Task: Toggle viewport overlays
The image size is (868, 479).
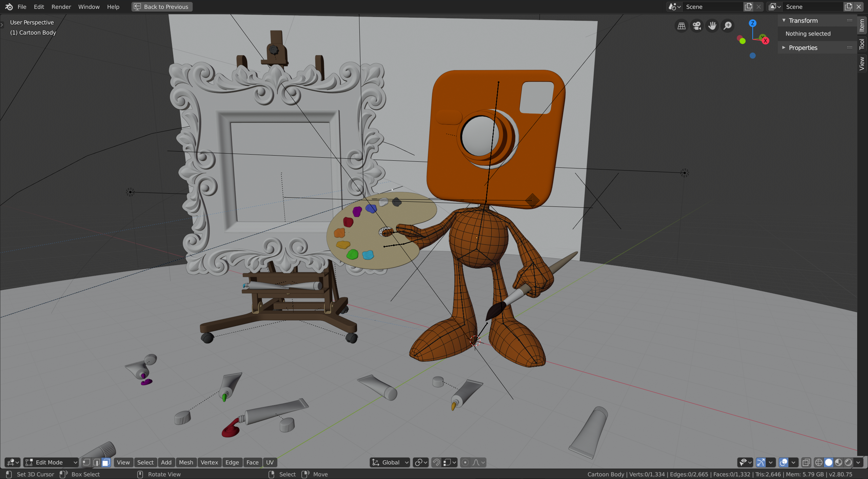Action: (x=783, y=462)
